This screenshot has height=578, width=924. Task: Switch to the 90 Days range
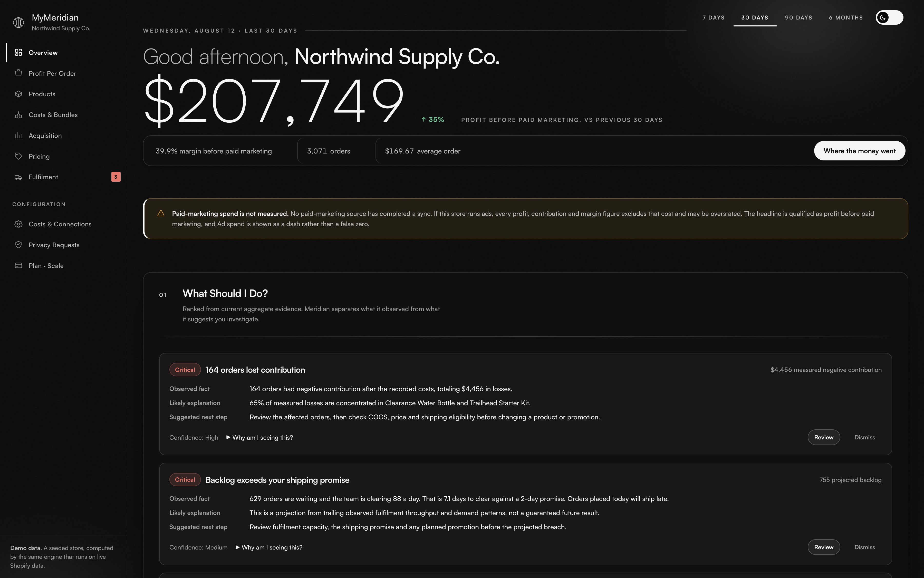tap(798, 18)
